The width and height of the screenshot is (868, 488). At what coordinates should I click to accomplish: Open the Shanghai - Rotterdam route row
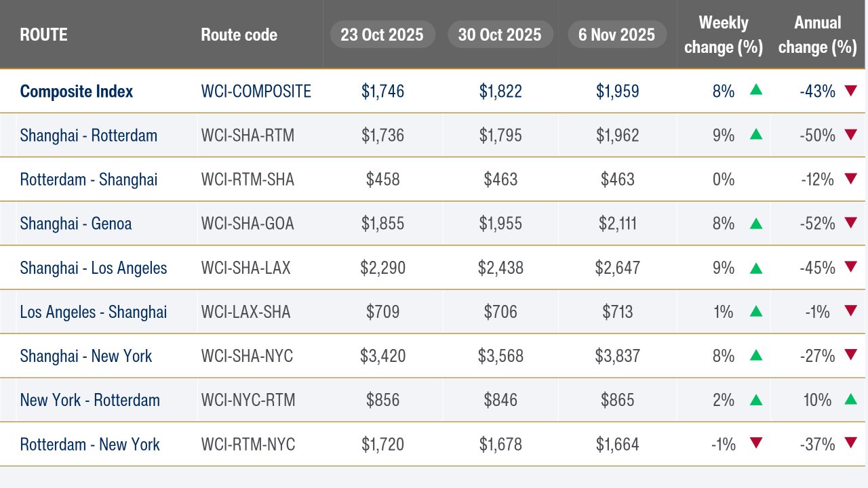coord(433,135)
